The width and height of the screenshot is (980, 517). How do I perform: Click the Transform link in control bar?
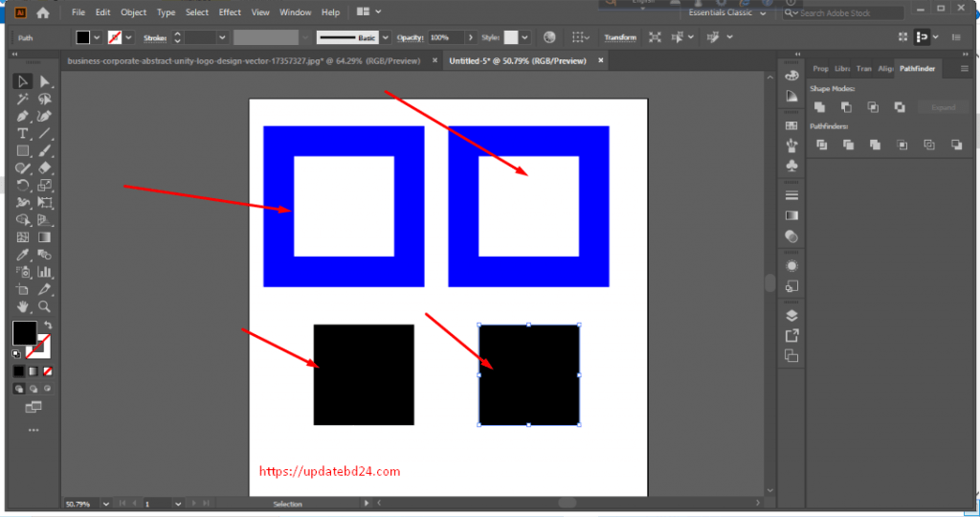point(620,37)
